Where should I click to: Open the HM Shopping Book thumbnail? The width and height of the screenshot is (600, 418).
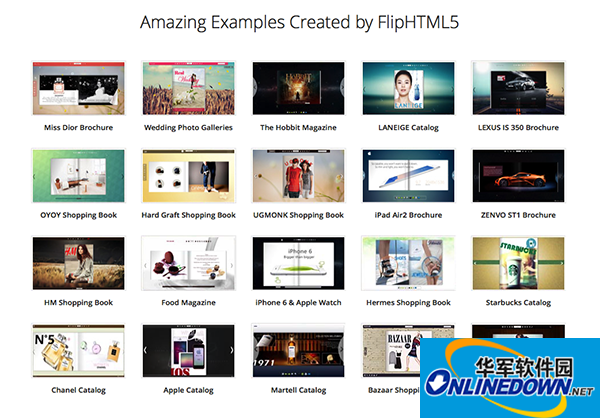pyautogui.click(x=78, y=263)
